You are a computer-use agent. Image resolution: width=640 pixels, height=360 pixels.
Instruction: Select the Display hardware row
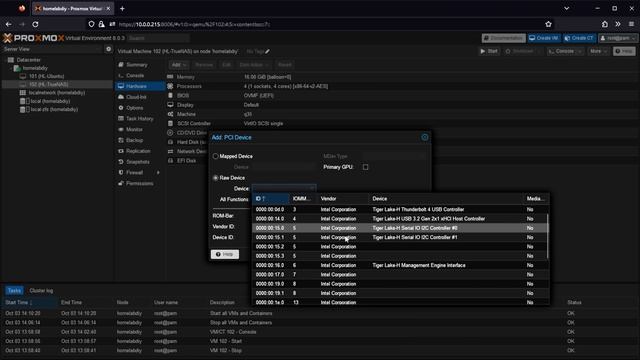pos(402,105)
